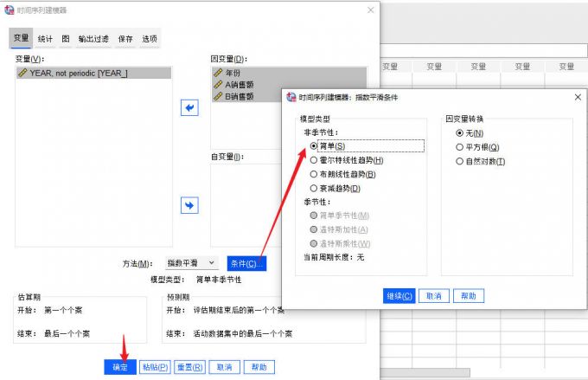
Task: Click the 条件(C) button
Action: click(246, 263)
